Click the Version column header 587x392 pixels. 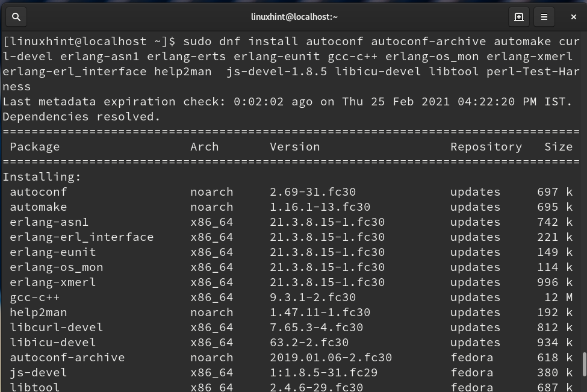pyautogui.click(x=294, y=146)
